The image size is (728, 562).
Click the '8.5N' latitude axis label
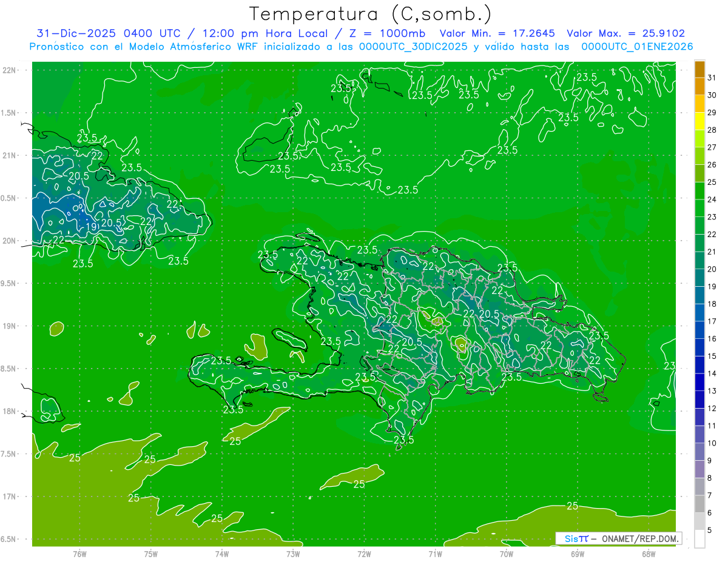pyautogui.click(x=9, y=369)
